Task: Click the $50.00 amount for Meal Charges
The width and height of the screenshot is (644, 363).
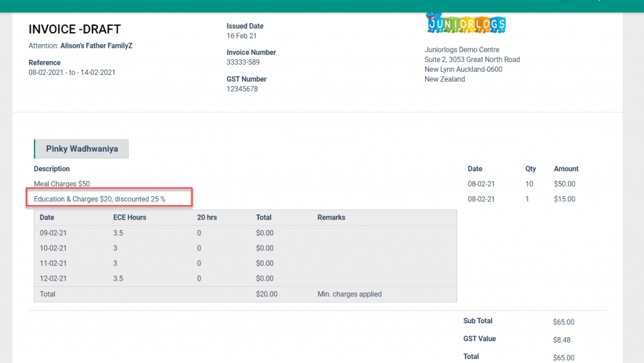Action: 564,184
